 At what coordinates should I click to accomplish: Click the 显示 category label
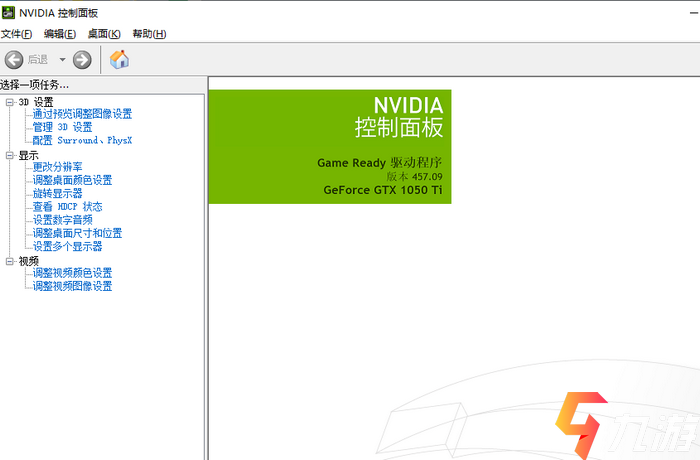(x=28, y=155)
